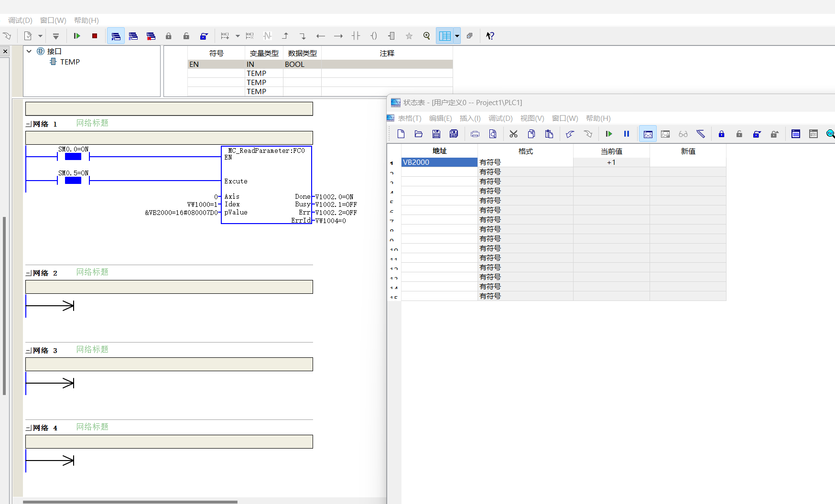
Task: Click green Run icon in status table toolbar
Action: (609, 134)
